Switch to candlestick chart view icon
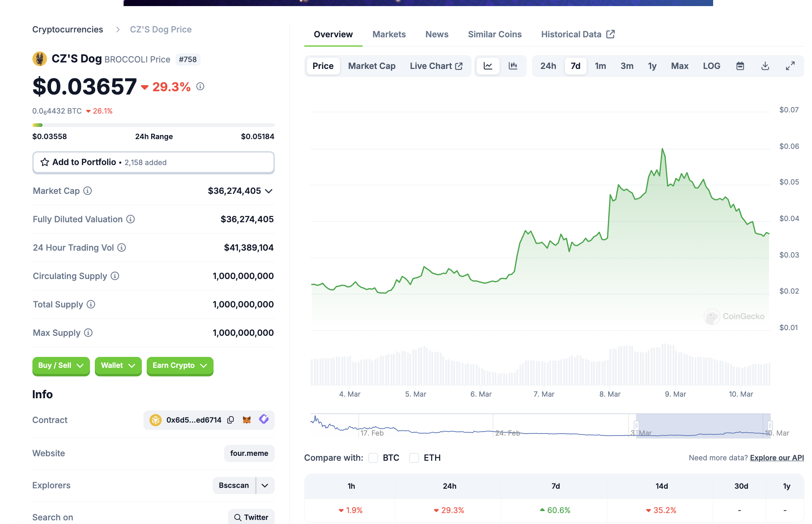The height and width of the screenshot is (524, 812). tap(513, 66)
